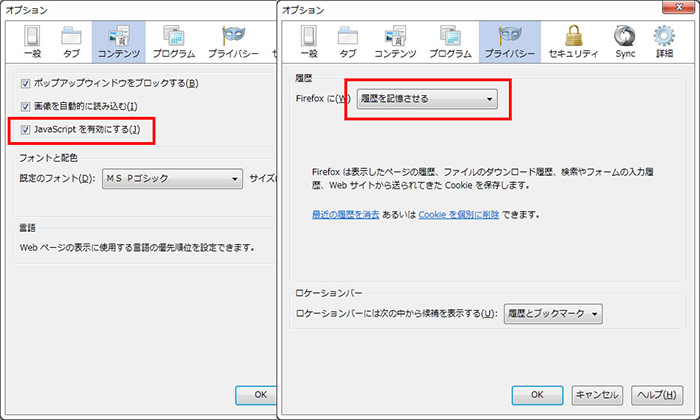Toggle JavaScript を有効にする checkbox
The image size is (700, 420).
pyautogui.click(x=25, y=130)
